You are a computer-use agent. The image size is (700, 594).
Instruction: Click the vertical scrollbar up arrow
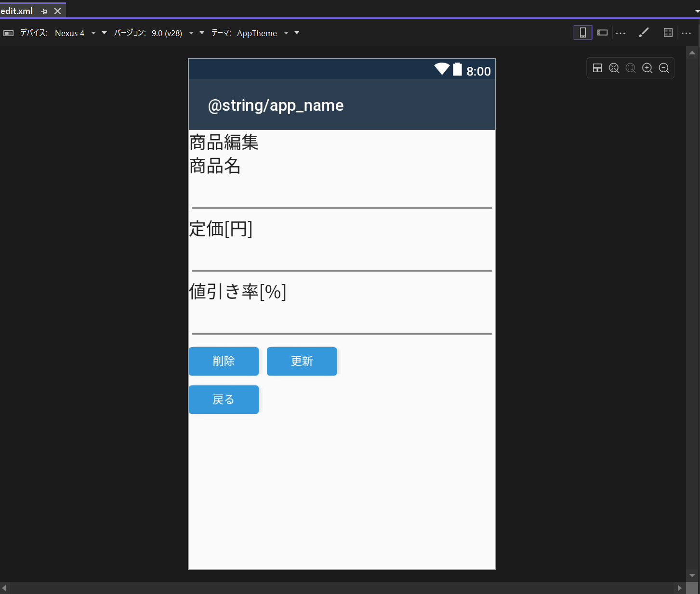692,52
